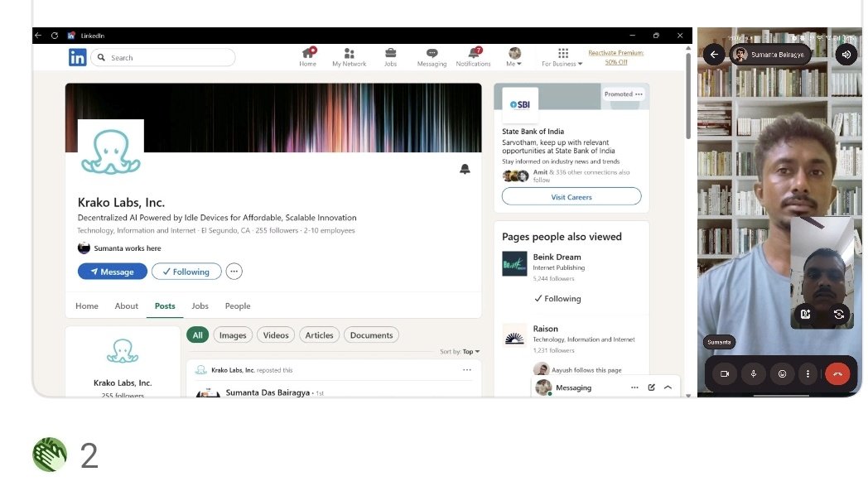Open the LinkedIn logo home link
868x491 pixels.
[77, 58]
